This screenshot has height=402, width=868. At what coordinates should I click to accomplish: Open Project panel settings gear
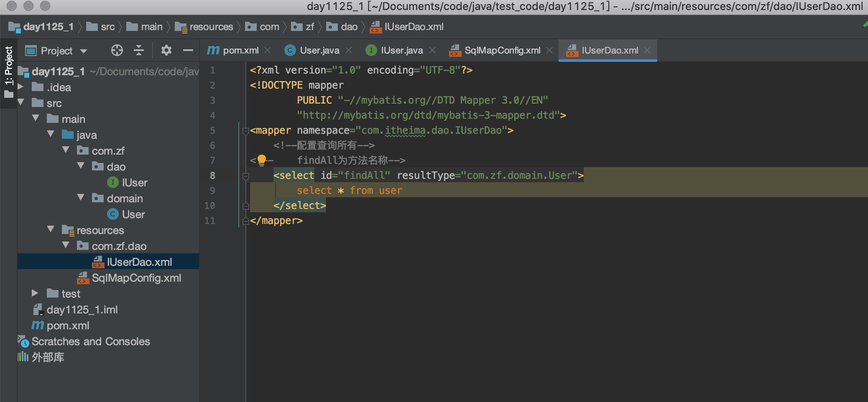pyautogui.click(x=166, y=51)
